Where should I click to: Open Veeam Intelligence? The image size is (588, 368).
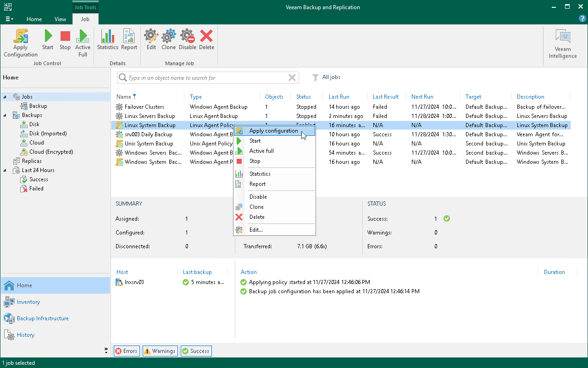(x=563, y=44)
